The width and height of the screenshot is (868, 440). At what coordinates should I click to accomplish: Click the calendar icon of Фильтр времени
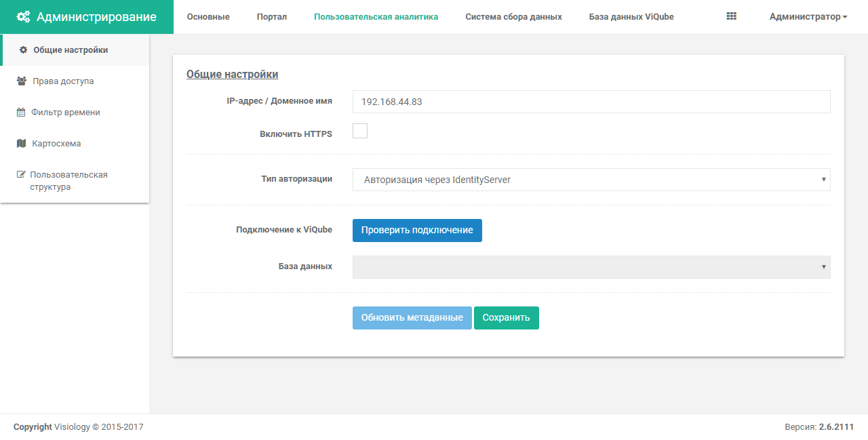(x=20, y=113)
